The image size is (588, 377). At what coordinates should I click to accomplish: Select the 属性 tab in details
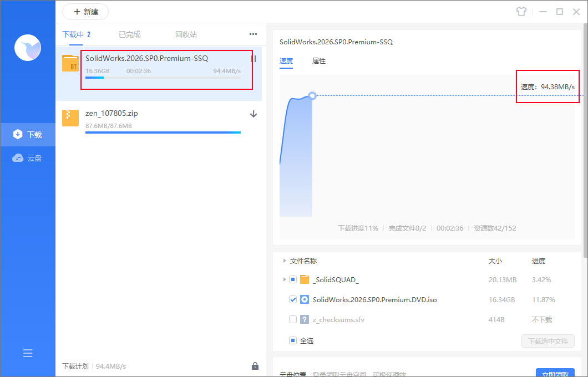(x=319, y=61)
